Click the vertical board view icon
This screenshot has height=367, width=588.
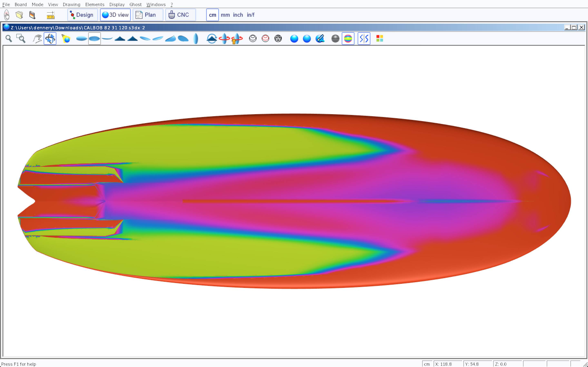coord(196,39)
